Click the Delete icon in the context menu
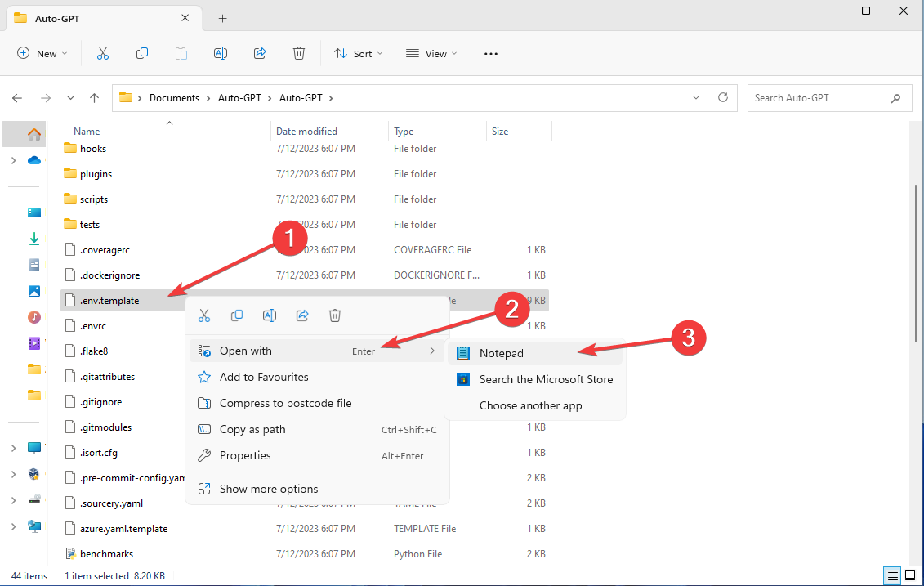 pyautogui.click(x=335, y=315)
